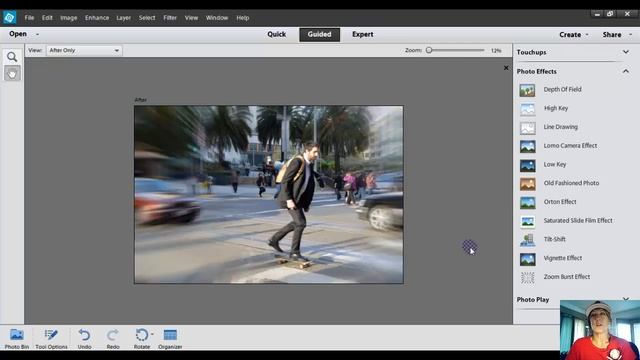Viewport: 640px width, 360px height.
Task: Click the Photoshop Elements logo icon
Action: pyautogui.click(x=9, y=18)
